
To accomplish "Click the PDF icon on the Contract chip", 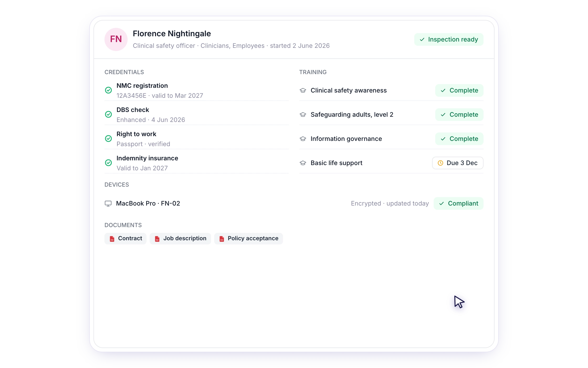I will point(112,239).
